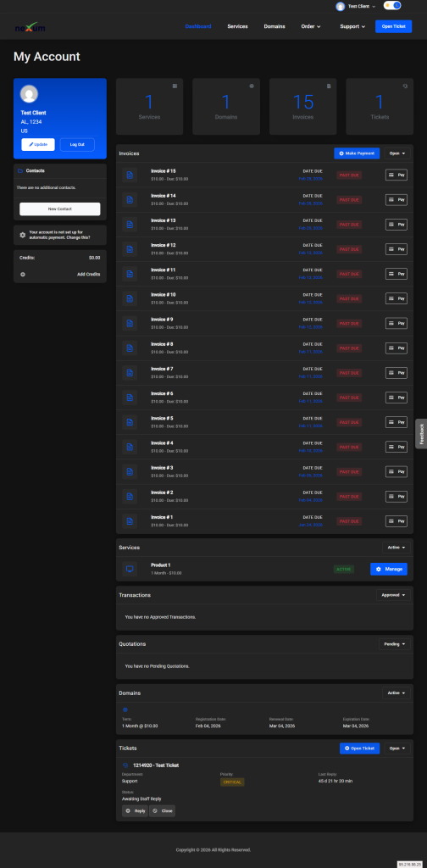Click the Invoice # 5 document icon

130,422
